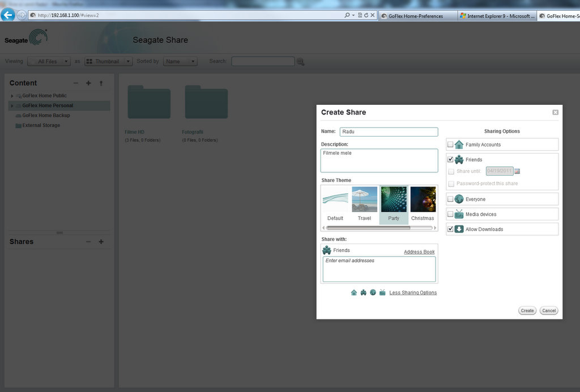Open the Viewing All Files dropdown
This screenshot has width=580, height=392.
click(49, 61)
